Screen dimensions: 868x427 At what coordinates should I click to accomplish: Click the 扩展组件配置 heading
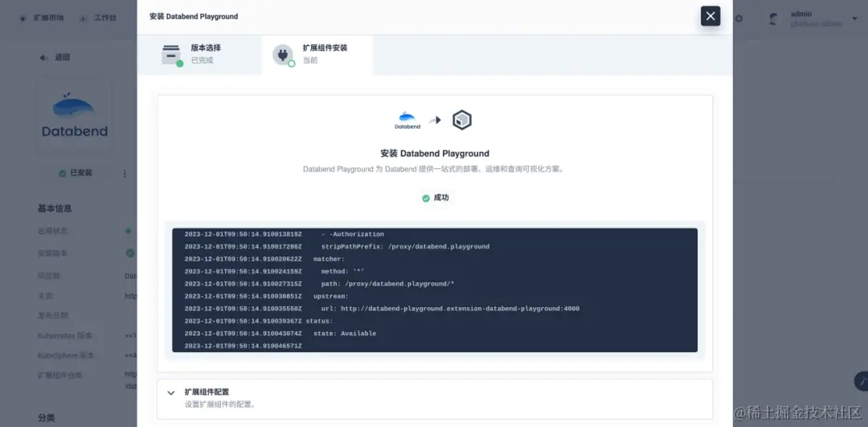[207, 392]
